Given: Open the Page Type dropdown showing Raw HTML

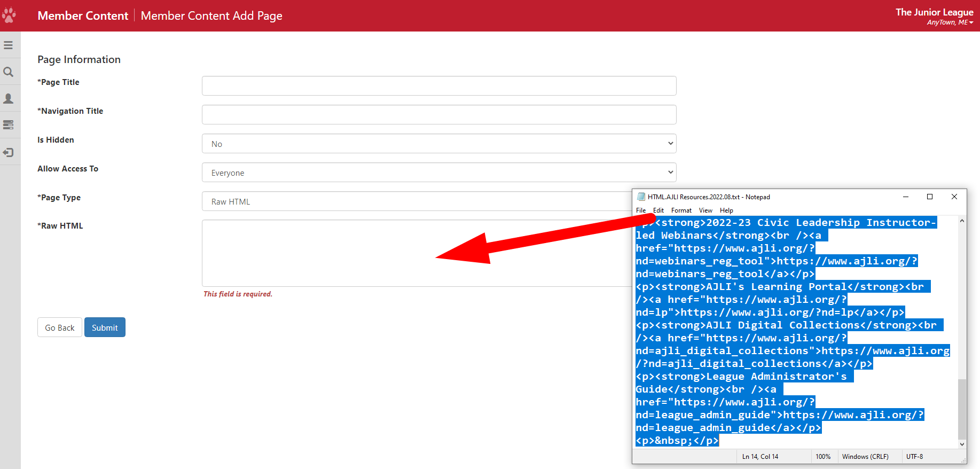Looking at the screenshot, I should pyautogui.click(x=417, y=201).
